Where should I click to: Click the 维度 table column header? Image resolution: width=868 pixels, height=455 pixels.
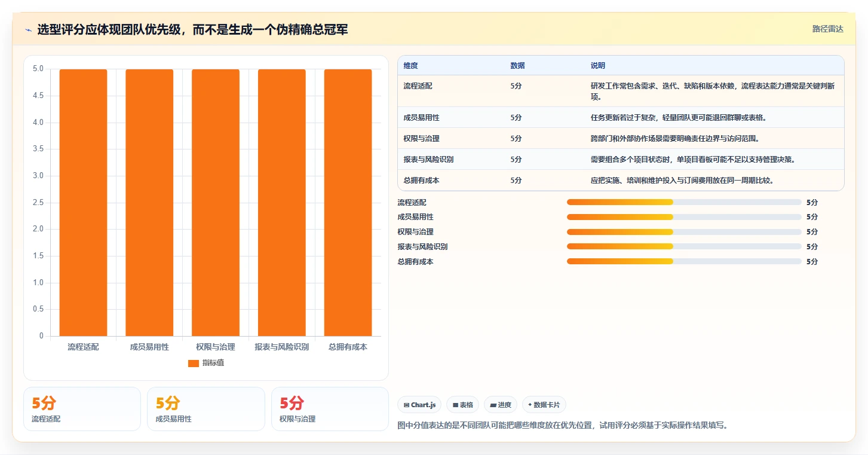click(410, 66)
